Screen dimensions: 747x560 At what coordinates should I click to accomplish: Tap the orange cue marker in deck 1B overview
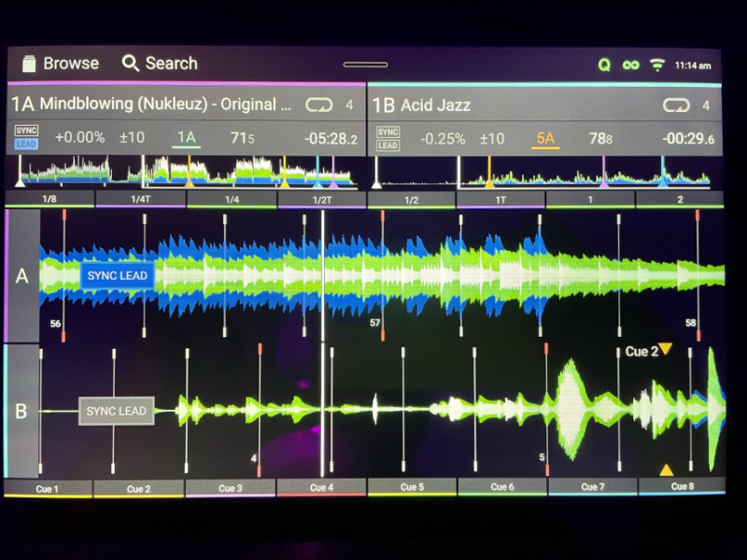click(x=489, y=173)
